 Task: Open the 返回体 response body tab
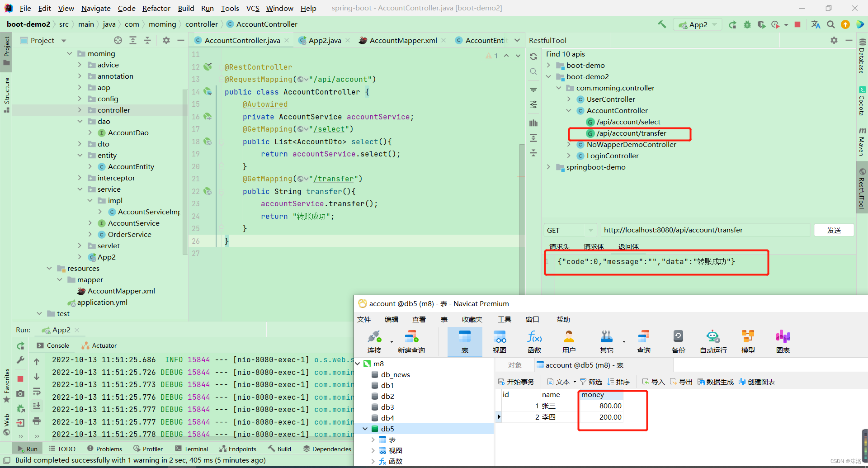coord(628,246)
